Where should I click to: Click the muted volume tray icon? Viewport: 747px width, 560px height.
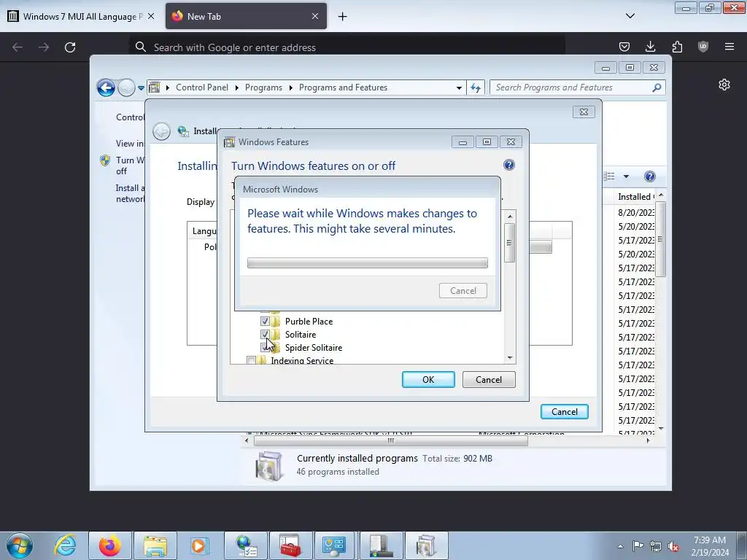673,546
